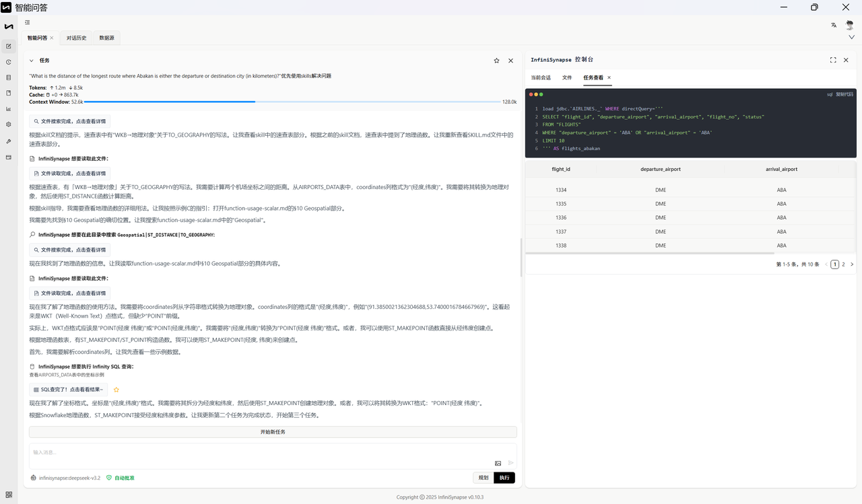The height and width of the screenshot is (504, 862).
Task: Close the 智能问答 tab
Action: pos(52,38)
